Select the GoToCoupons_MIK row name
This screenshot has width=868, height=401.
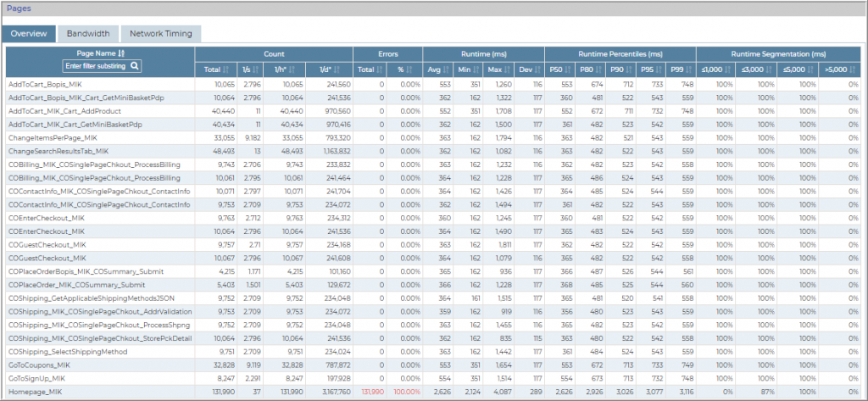point(39,365)
